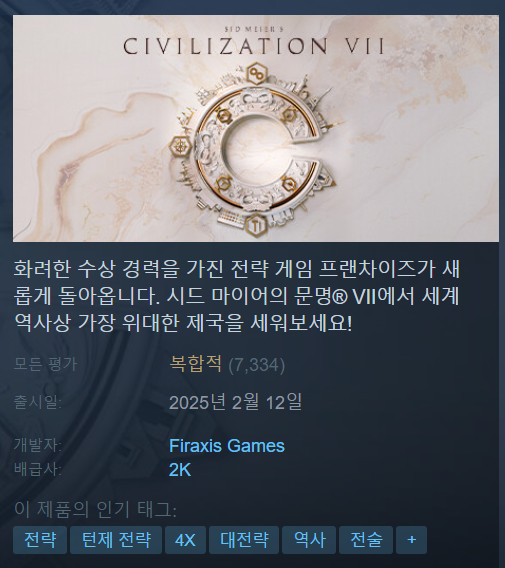The width and height of the screenshot is (505, 568).
Task: Open the 대전략 tag
Action: click(x=244, y=540)
